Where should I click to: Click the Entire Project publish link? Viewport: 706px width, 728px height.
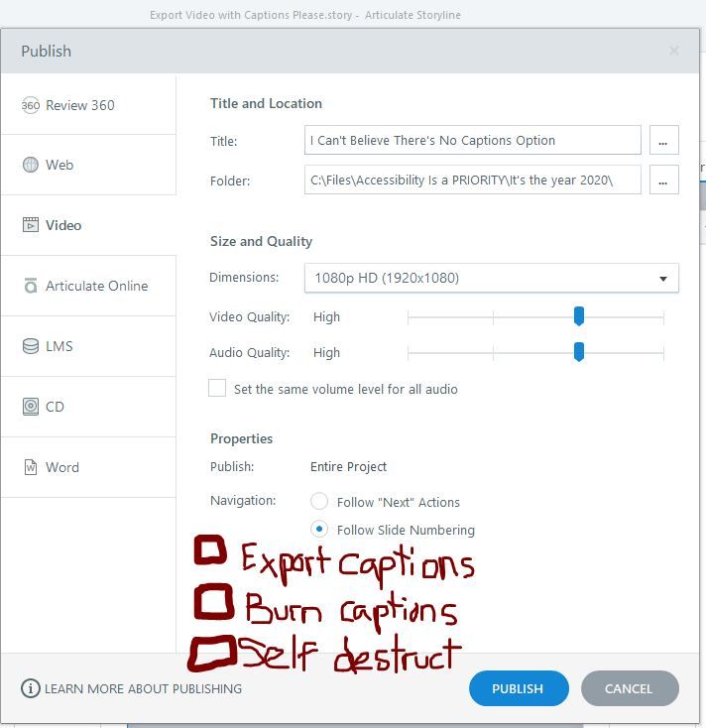click(348, 466)
